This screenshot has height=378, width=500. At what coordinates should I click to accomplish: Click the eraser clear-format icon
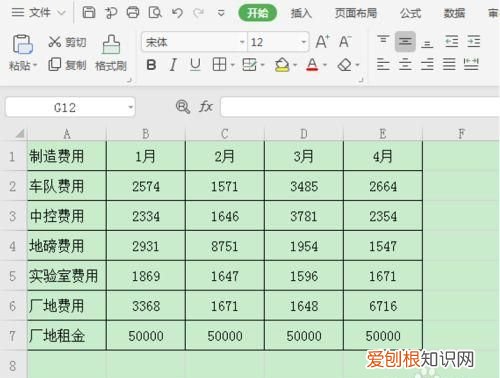(x=344, y=65)
